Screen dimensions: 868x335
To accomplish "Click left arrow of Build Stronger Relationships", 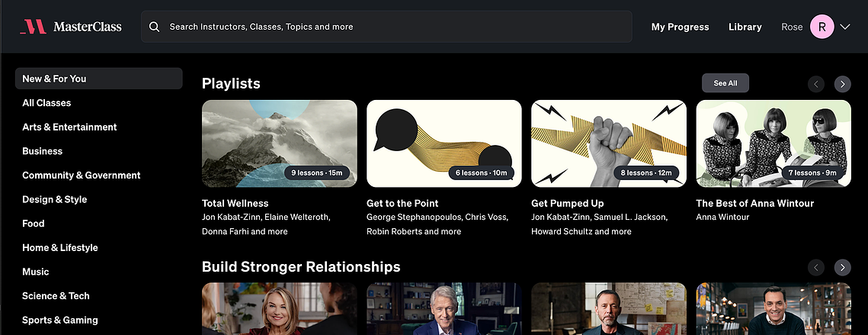I will click(x=816, y=267).
